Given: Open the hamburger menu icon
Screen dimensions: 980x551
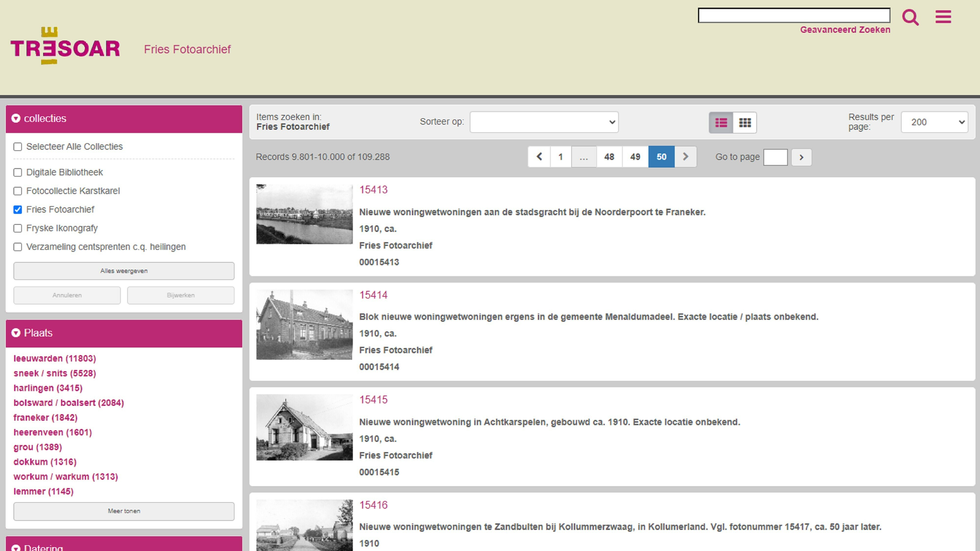Looking at the screenshot, I should coord(943,17).
